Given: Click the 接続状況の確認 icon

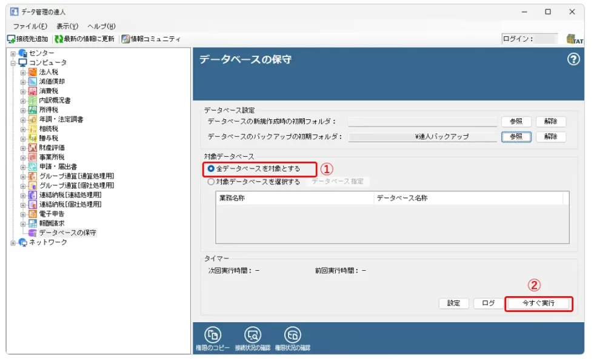Looking at the screenshot, I should click(x=253, y=334).
